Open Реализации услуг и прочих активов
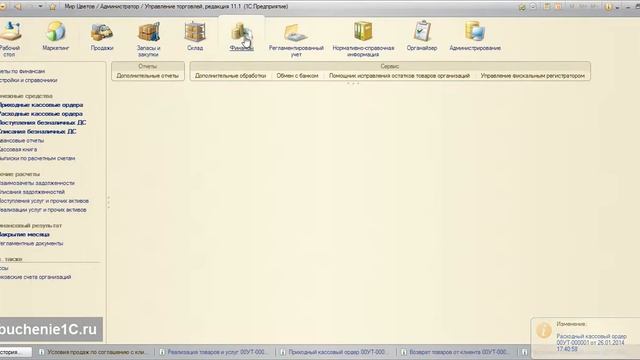Viewport: 640px width, 360px height. [x=43, y=210]
